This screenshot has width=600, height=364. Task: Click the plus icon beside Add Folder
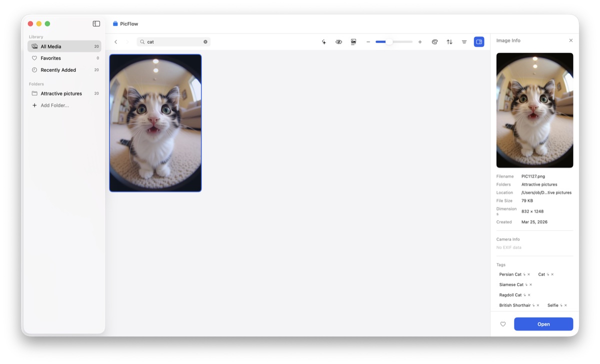coord(34,105)
